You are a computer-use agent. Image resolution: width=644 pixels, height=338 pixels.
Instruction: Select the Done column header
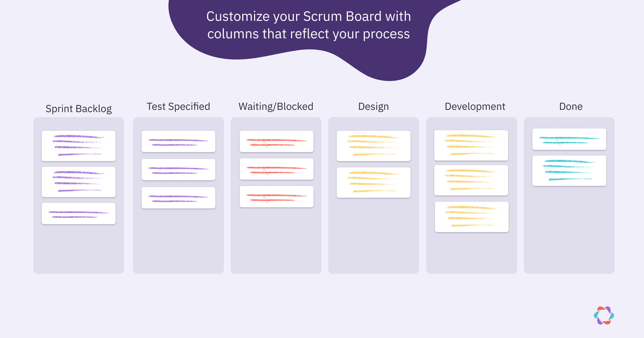[571, 106]
